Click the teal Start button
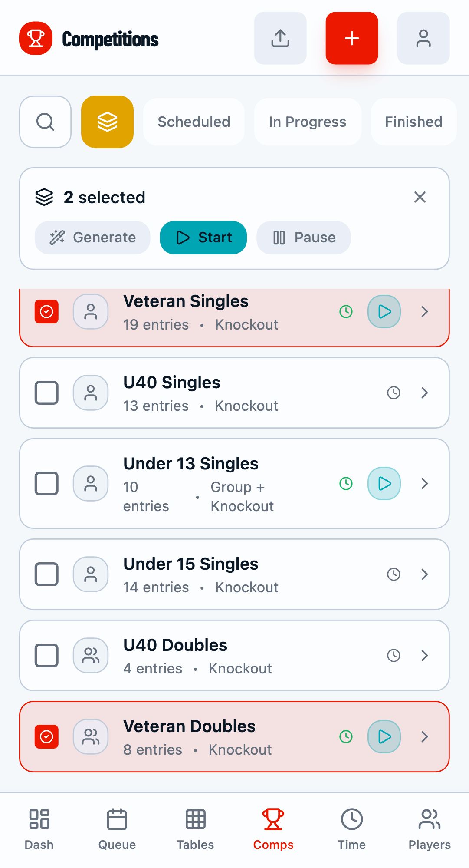469x868 pixels. (203, 238)
